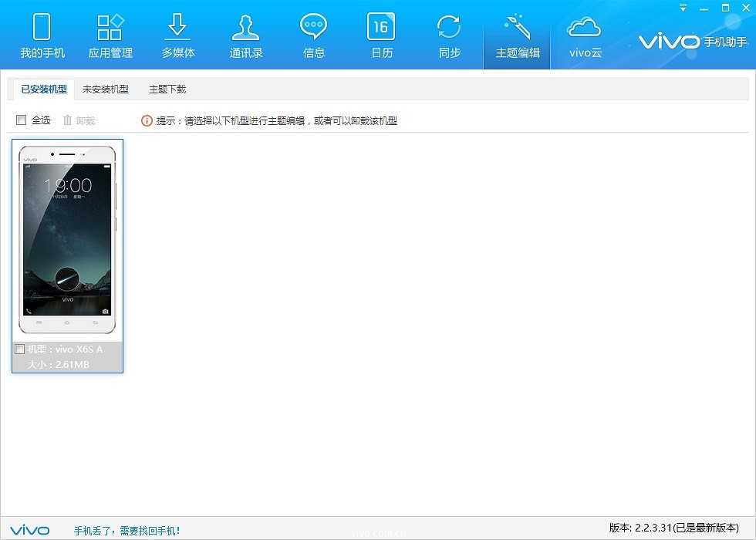
Task: Go to 多媒体 multimedia section
Action: [x=178, y=35]
